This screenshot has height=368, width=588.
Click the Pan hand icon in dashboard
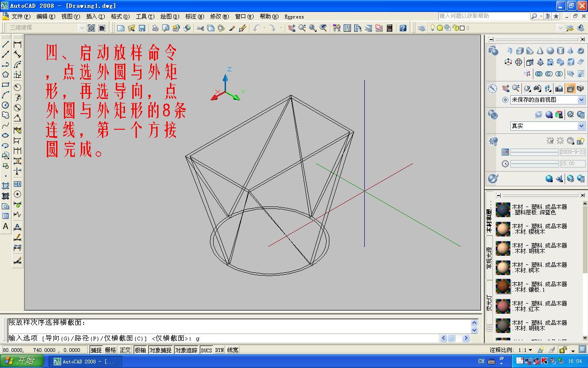[506, 88]
